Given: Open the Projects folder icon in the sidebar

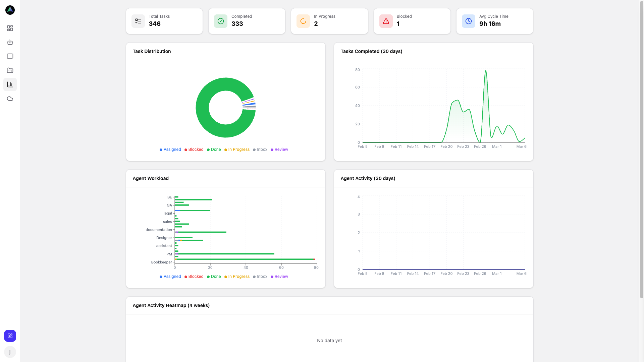Looking at the screenshot, I should [x=10, y=70].
